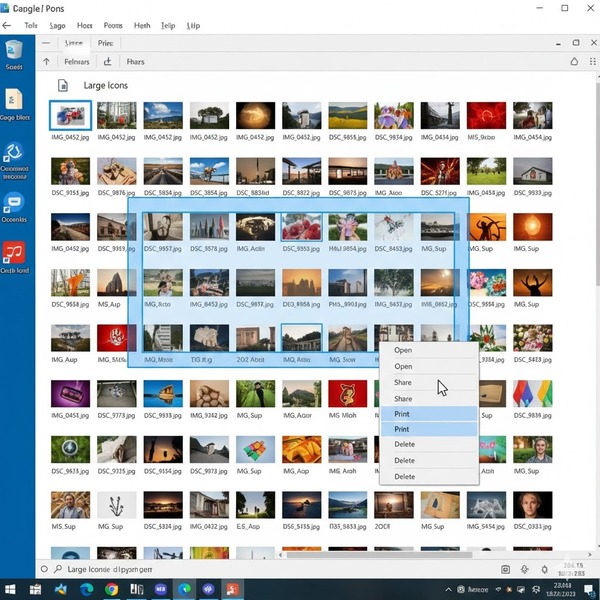Select the red fractal thumbnail MIS_9xbo
600x600 pixels.
(x=486, y=115)
